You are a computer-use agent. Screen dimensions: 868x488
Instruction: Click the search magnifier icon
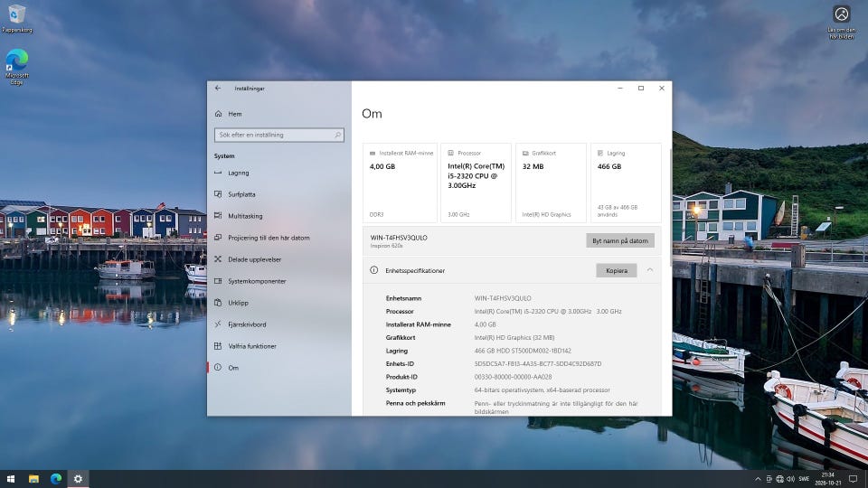pyautogui.click(x=337, y=135)
